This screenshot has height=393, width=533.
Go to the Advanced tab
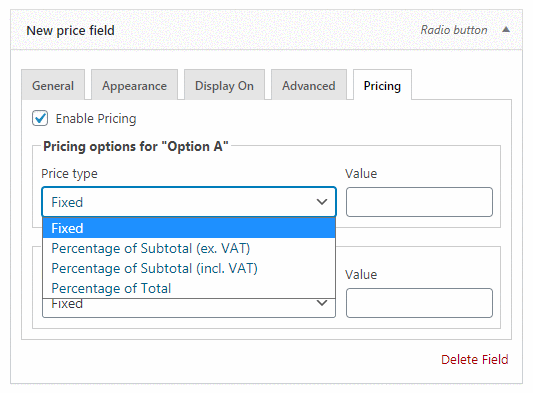coord(309,85)
